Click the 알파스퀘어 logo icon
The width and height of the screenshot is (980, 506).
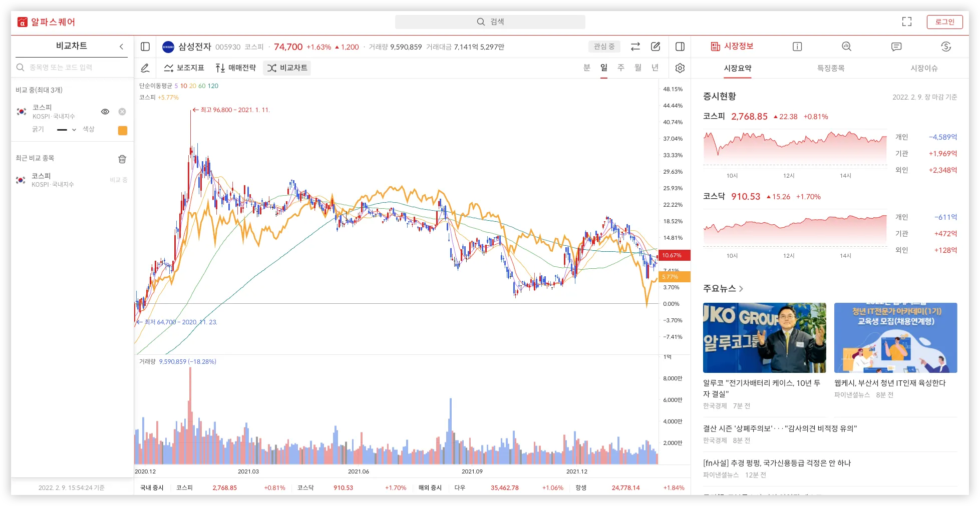tap(23, 22)
